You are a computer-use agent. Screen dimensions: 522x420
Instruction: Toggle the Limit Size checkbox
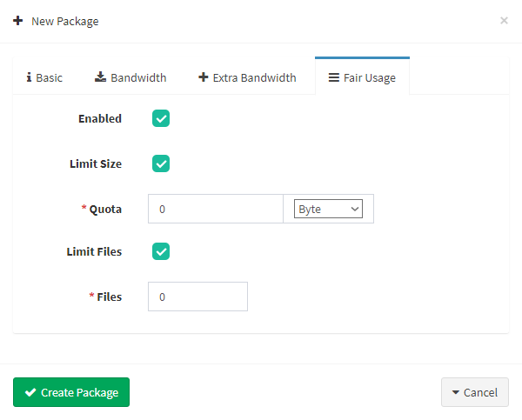click(x=161, y=163)
